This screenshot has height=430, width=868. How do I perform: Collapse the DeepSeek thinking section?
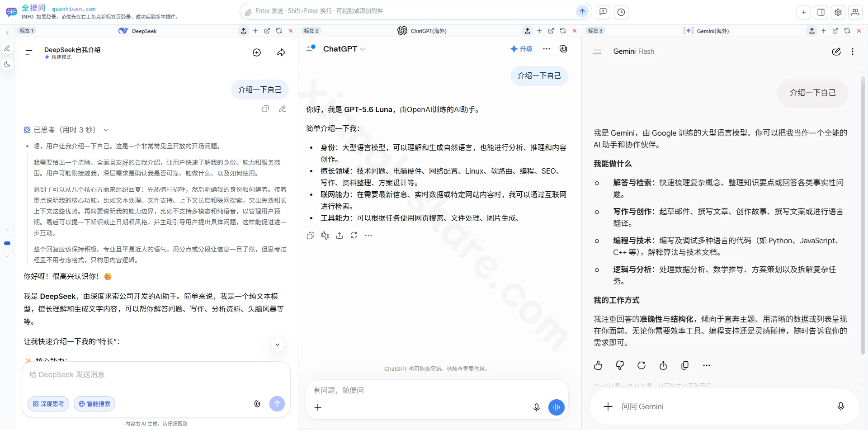point(106,130)
